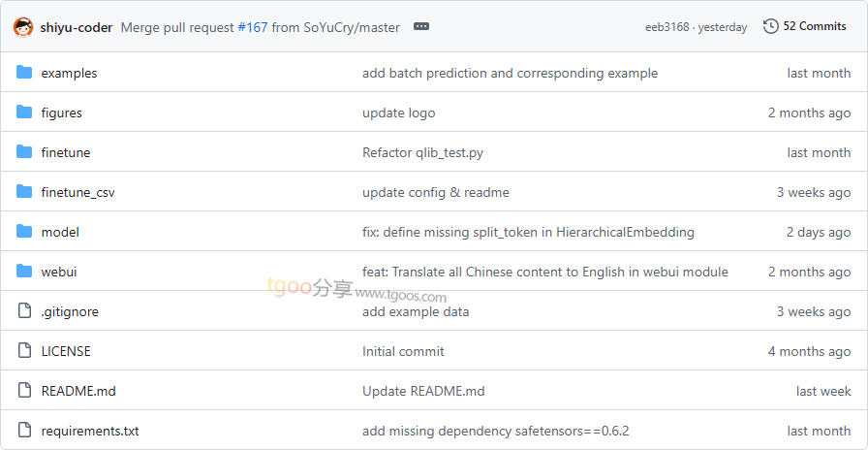The width and height of the screenshot is (868, 450).
Task: Open pull request #167 link
Action: tap(252, 27)
